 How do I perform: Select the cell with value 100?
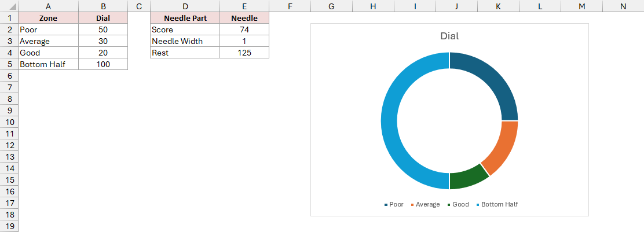[x=103, y=64]
